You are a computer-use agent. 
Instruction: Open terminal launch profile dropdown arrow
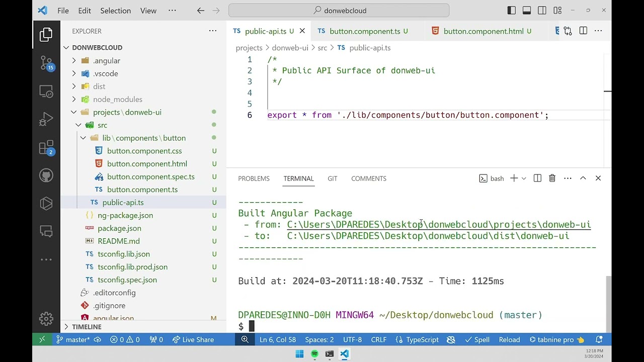pos(524,178)
